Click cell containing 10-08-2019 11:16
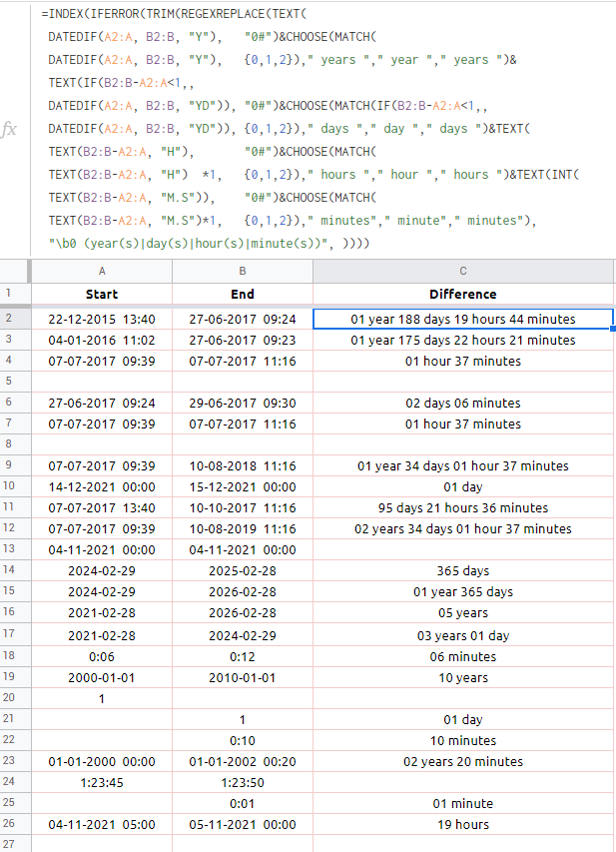The image size is (616, 852). pyautogui.click(x=243, y=528)
